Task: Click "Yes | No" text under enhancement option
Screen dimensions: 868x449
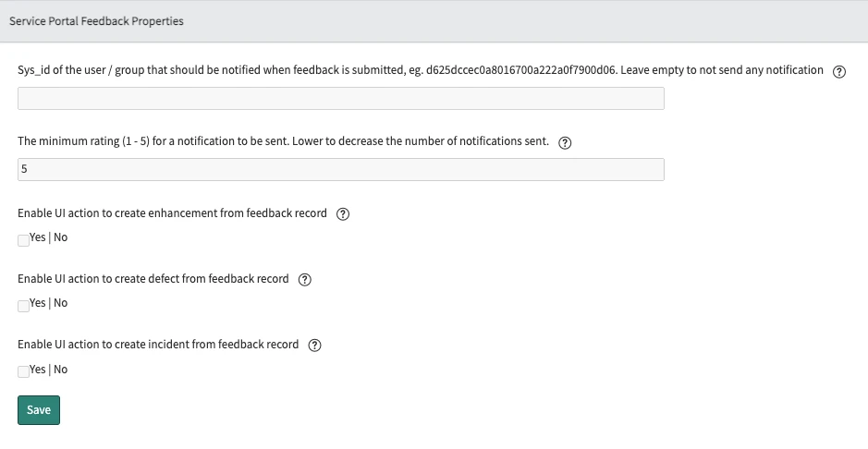Action: tap(49, 237)
